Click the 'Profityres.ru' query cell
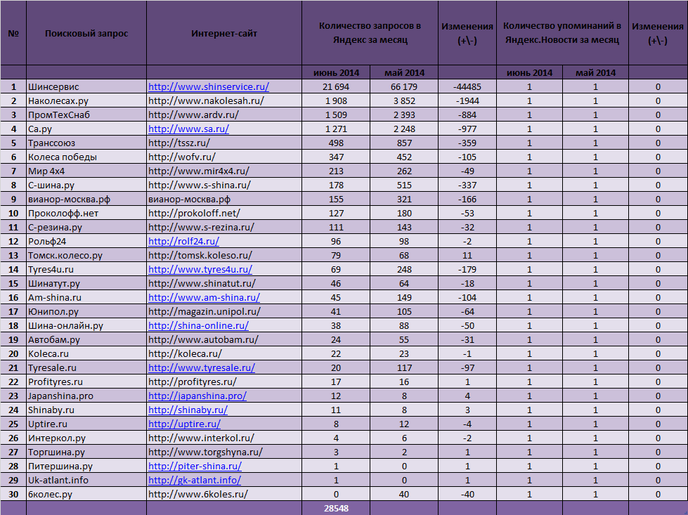Screen dimensions: 688x515 [86, 381]
